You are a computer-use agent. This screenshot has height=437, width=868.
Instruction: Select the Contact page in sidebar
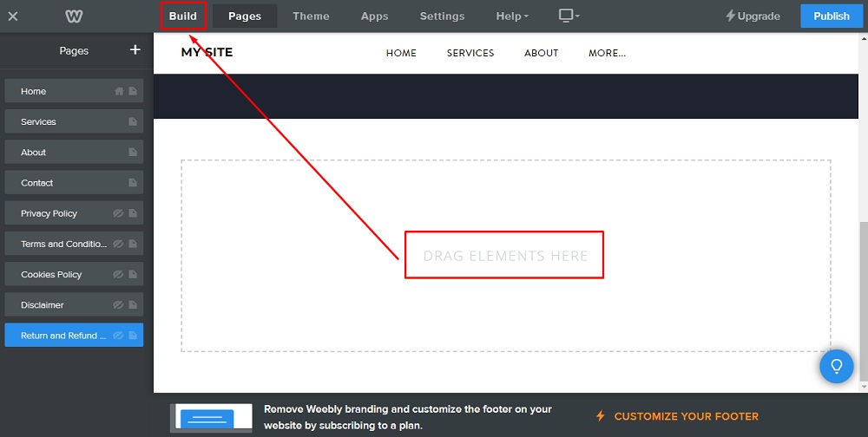coord(74,182)
